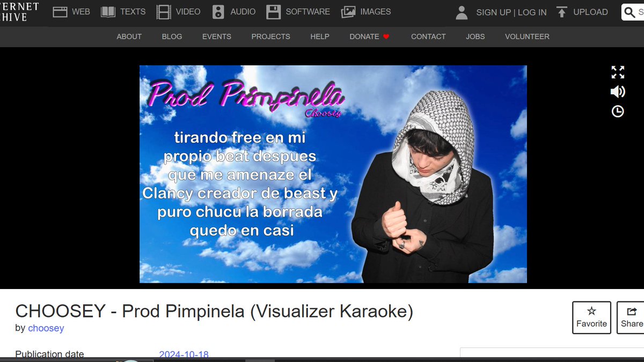Screen dimensions: 644x362
Task: Click the LOG IN link
Action: pyautogui.click(x=532, y=12)
